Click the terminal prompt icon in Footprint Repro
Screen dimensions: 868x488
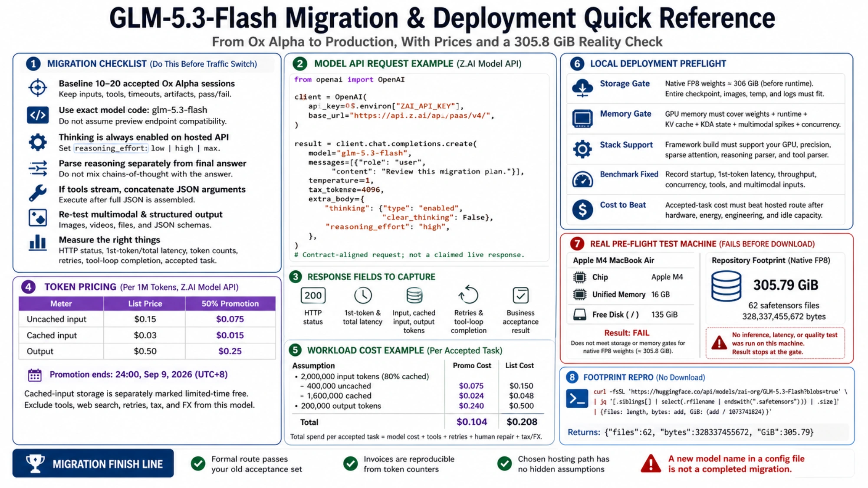[x=577, y=398]
